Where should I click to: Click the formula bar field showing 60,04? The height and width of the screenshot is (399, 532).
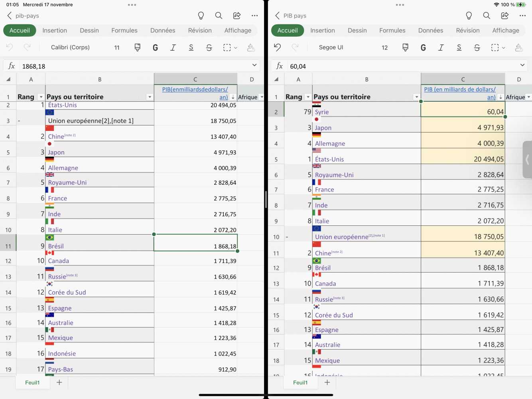point(399,66)
